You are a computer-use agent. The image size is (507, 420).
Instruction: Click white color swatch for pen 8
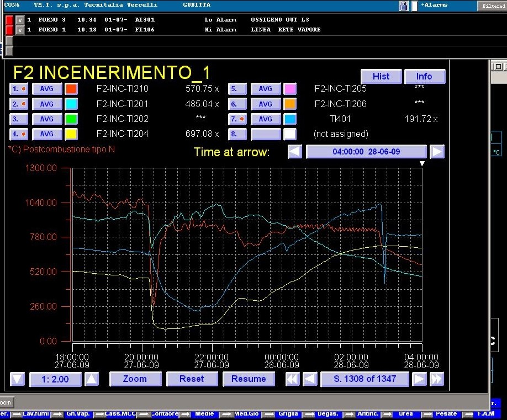290,134
